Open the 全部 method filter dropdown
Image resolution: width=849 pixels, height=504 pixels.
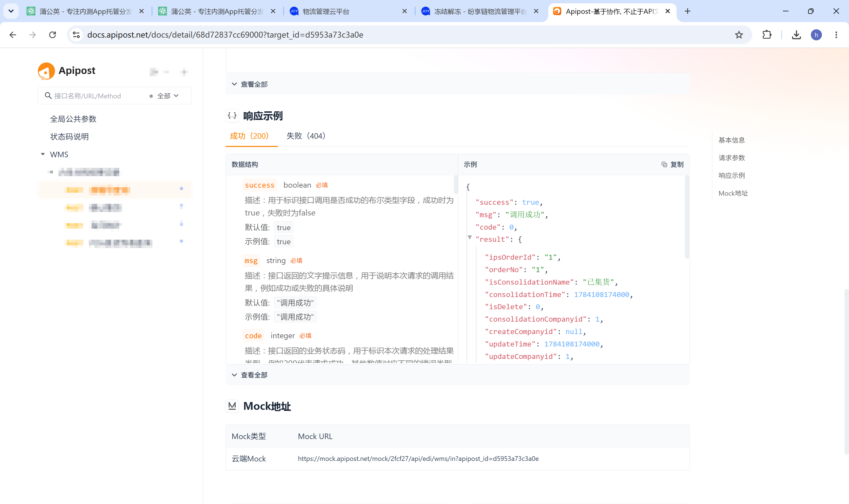coord(164,96)
